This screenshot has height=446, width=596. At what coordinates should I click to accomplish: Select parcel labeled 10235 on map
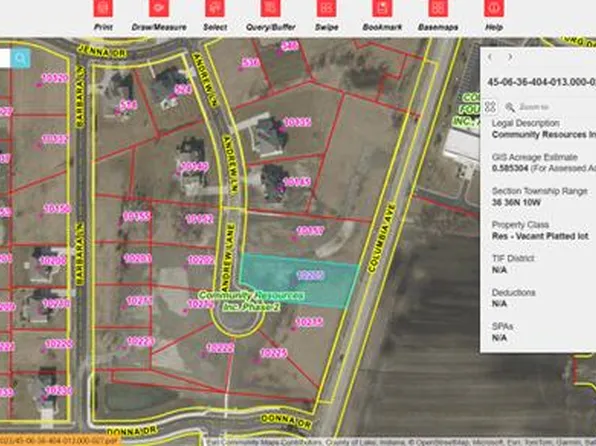(x=309, y=322)
